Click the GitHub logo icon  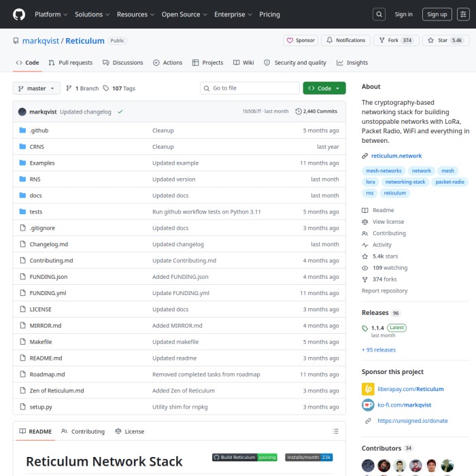click(18, 14)
